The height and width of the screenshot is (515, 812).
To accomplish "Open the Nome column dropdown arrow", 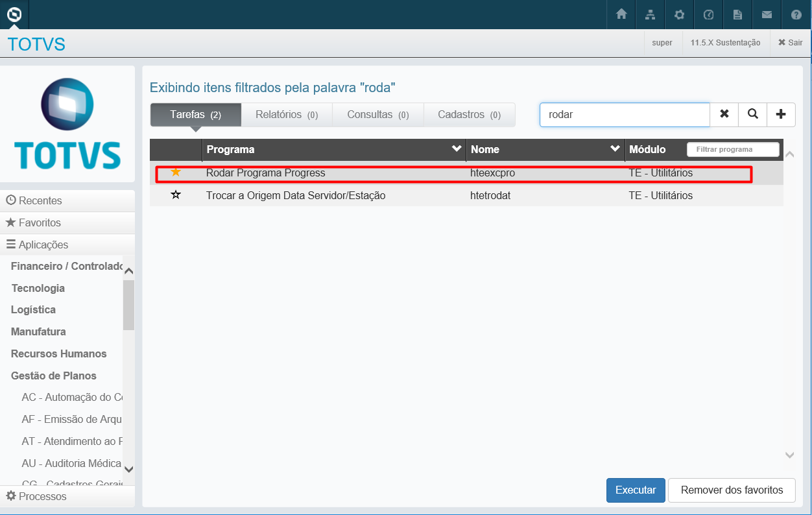I will 615,149.
